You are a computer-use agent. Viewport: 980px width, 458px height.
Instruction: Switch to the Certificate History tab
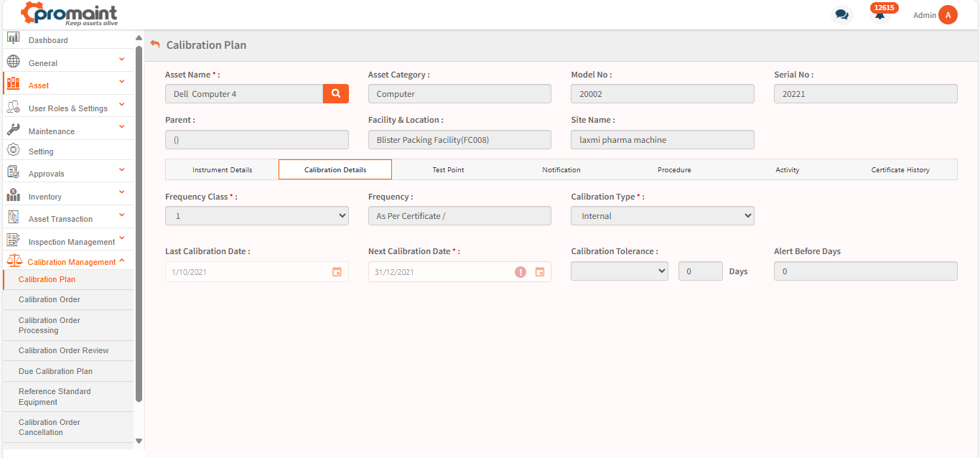(900, 170)
